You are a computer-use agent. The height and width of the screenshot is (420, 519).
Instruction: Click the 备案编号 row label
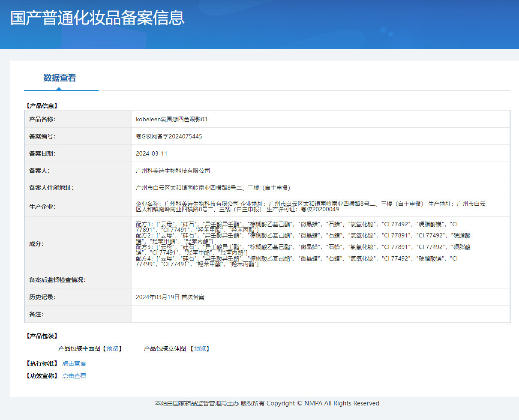(x=42, y=136)
